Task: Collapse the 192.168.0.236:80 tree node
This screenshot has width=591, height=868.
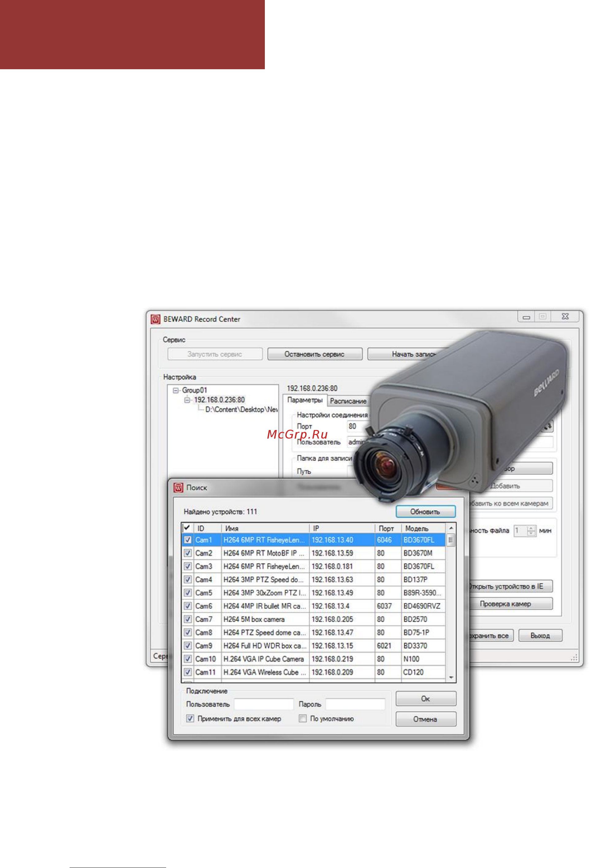Action: (187, 400)
